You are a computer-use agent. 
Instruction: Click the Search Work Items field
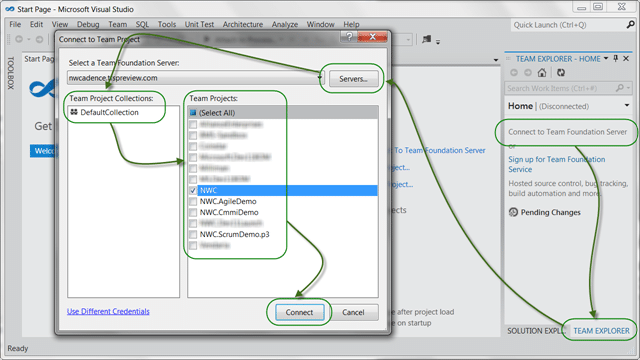pos(560,88)
